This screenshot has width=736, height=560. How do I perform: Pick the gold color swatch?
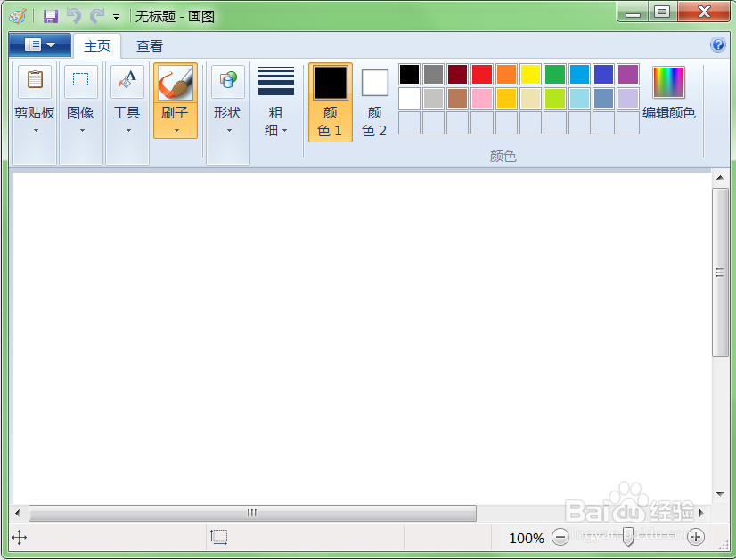(506, 99)
